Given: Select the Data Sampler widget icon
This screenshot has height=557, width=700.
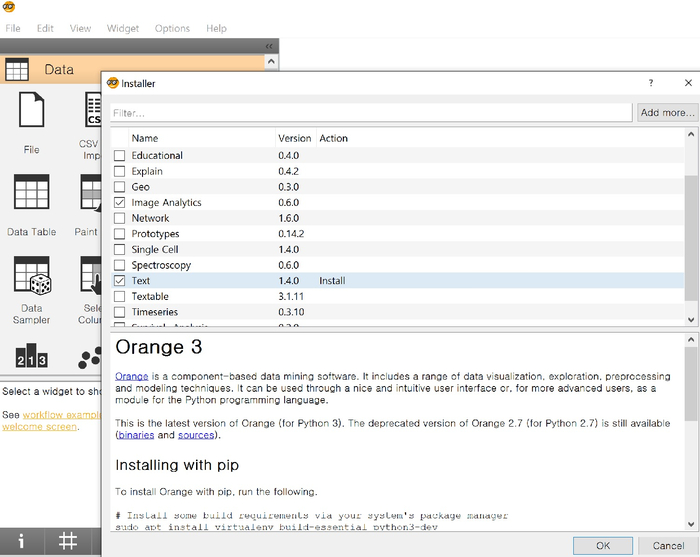Looking at the screenshot, I should tap(32, 275).
